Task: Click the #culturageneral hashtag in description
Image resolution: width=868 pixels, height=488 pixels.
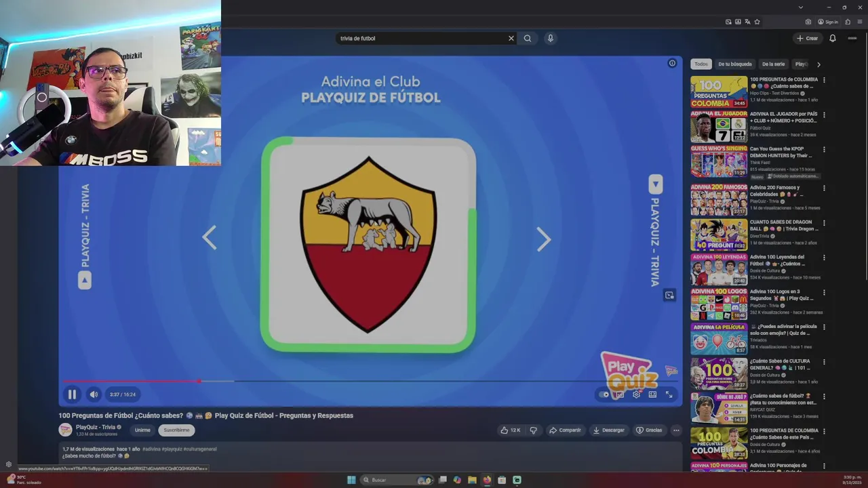Action: click(200, 449)
